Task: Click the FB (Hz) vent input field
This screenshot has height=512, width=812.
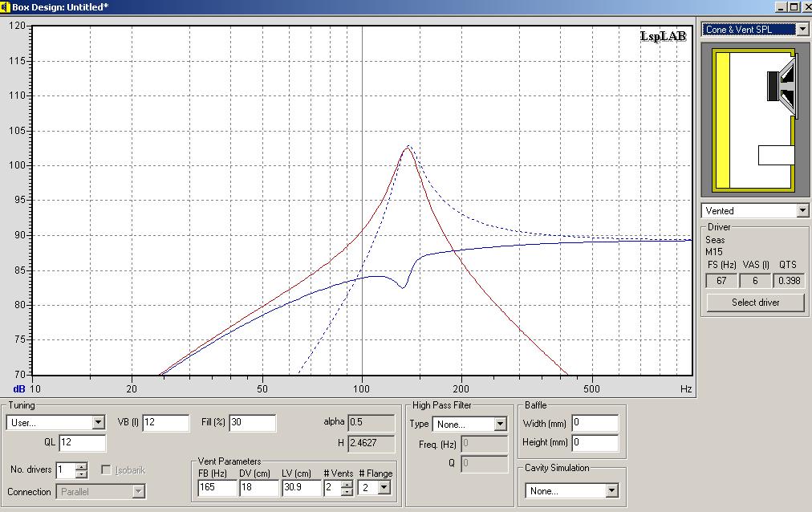Action: pyautogui.click(x=217, y=487)
